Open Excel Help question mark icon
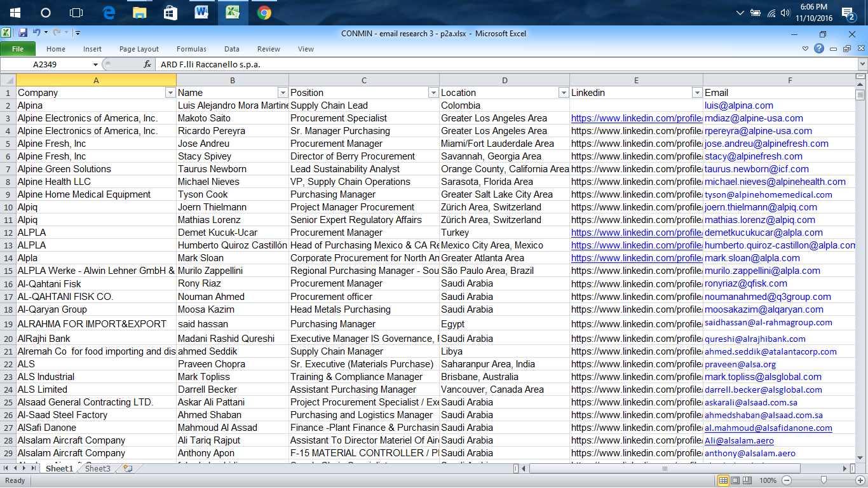This screenshot has height=488, width=868. pos(819,49)
